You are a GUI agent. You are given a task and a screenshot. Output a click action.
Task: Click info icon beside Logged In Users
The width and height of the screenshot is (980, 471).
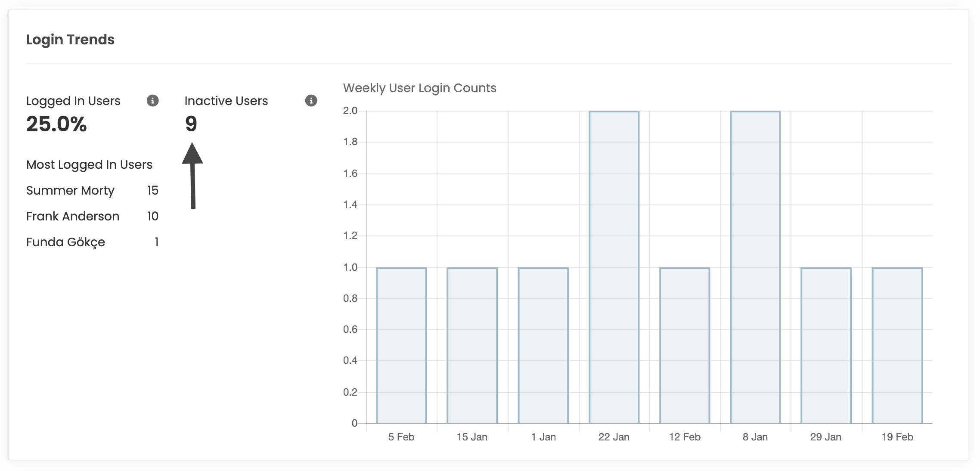click(152, 101)
